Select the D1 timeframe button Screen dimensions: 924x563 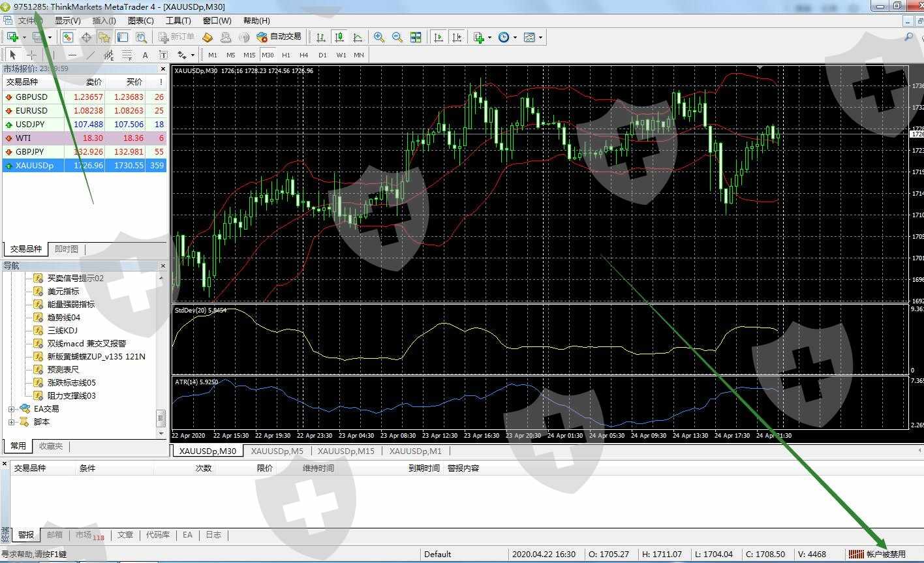tap(322, 55)
